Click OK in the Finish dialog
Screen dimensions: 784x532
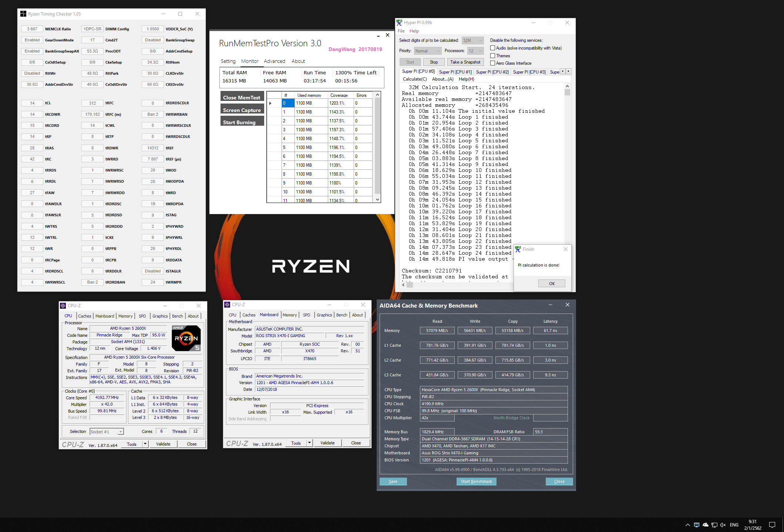pyautogui.click(x=552, y=284)
